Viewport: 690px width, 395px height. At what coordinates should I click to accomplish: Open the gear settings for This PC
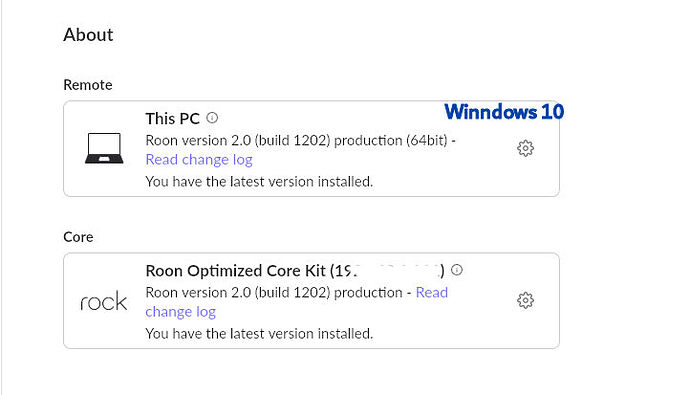[525, 148]
